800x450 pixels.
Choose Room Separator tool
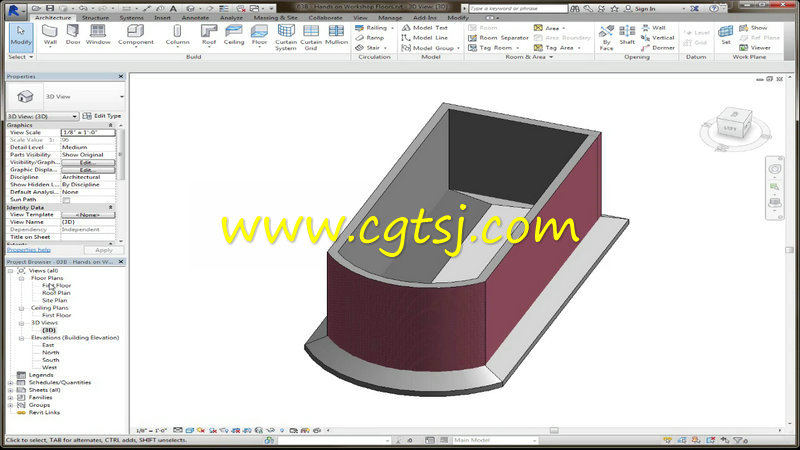(x=498, y=38)
